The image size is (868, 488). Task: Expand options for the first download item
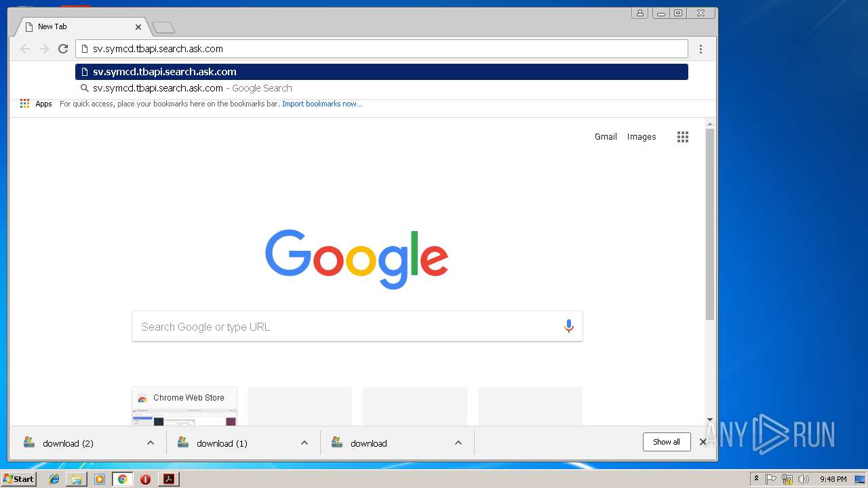click(x=458, y=443)
